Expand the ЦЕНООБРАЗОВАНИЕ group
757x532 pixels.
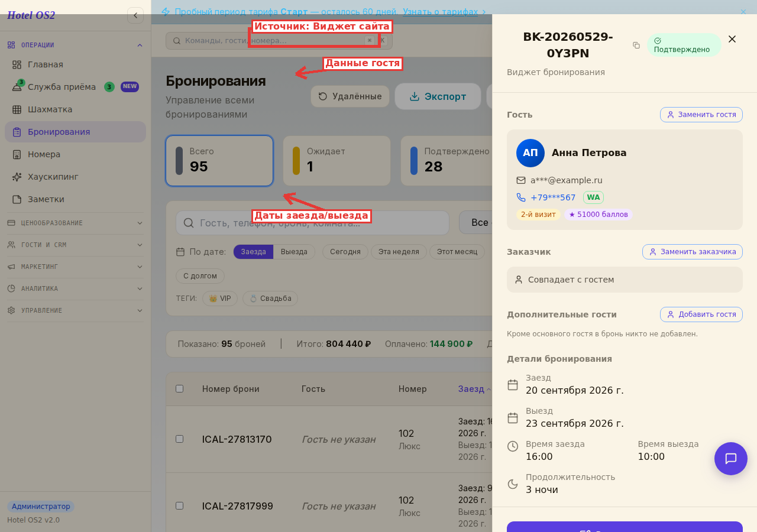(75, 223)
